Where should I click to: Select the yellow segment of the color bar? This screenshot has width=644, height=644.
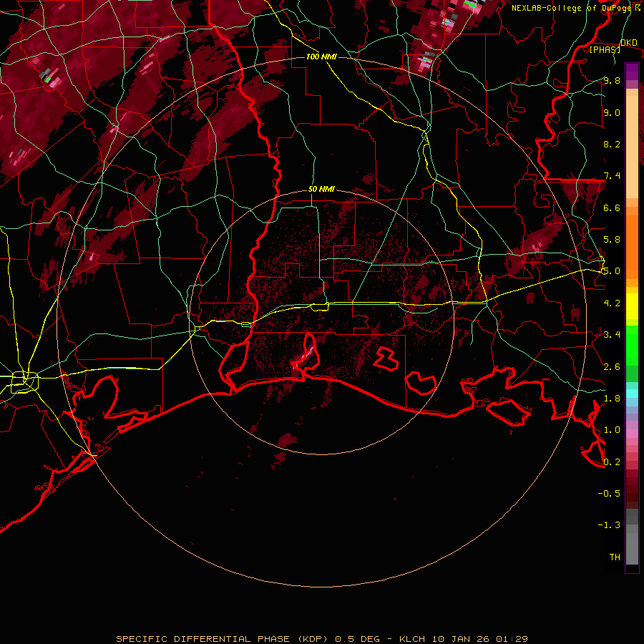[632, 306]
